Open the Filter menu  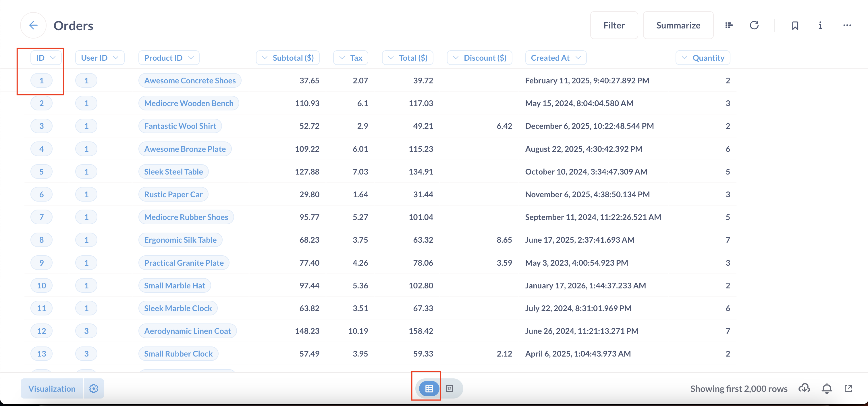point(614,25)
